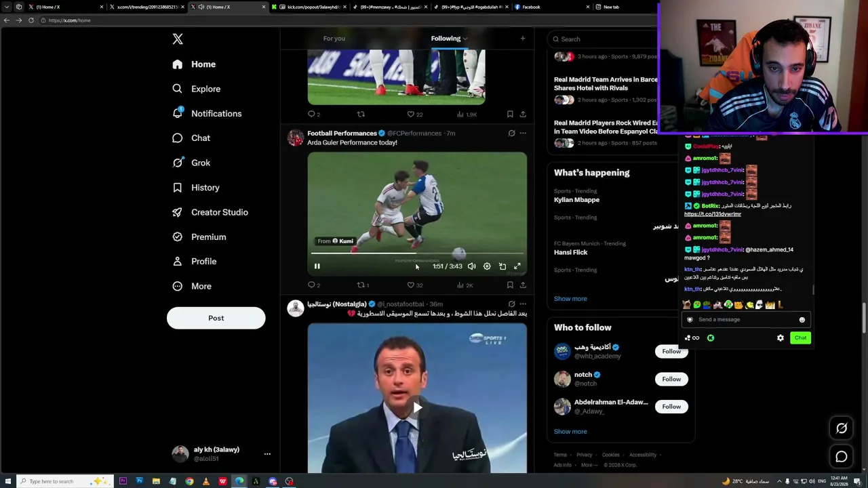Bookmark the Arda Guler Performance post

coord(510,285)
